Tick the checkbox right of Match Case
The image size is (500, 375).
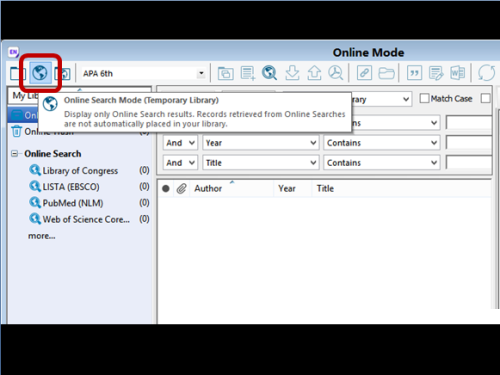(486, 98)
